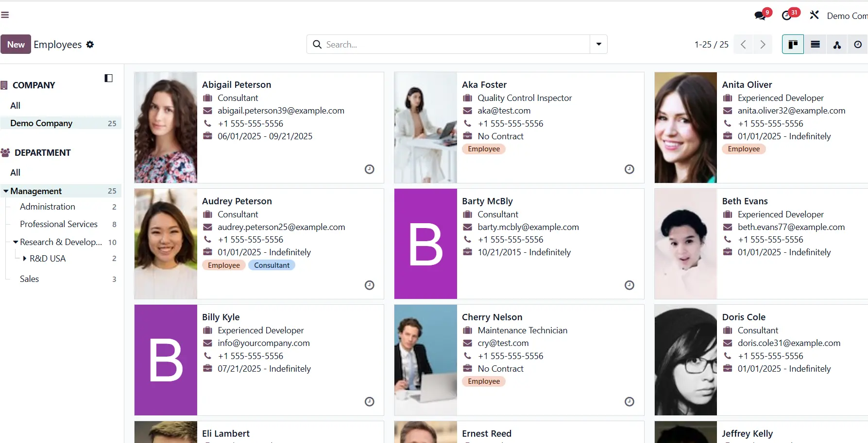Click the debug tools wrench icon
Viewport: 868px width, 443px height.
pyautogui.click(x=815, y=16)
